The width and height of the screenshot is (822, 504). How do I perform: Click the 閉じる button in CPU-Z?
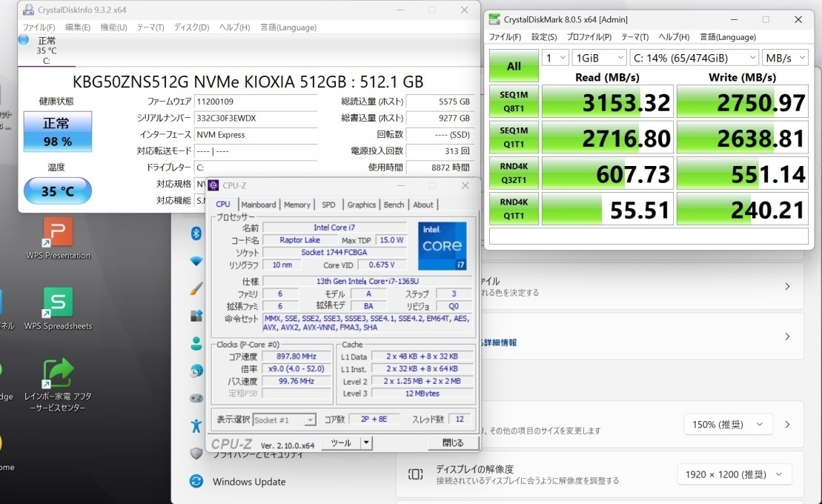[452, 443]
